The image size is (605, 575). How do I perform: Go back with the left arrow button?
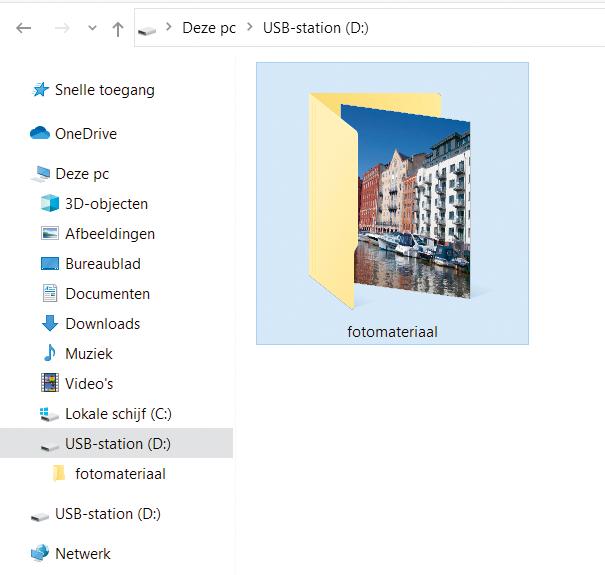[x=24, y=28]
